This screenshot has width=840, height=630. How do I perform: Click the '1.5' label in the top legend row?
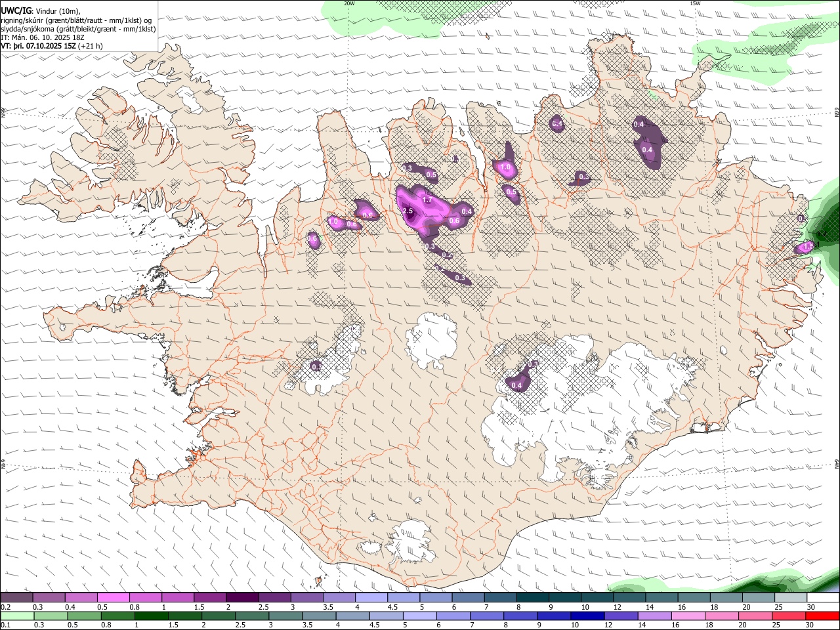click(x=199, y=607)
